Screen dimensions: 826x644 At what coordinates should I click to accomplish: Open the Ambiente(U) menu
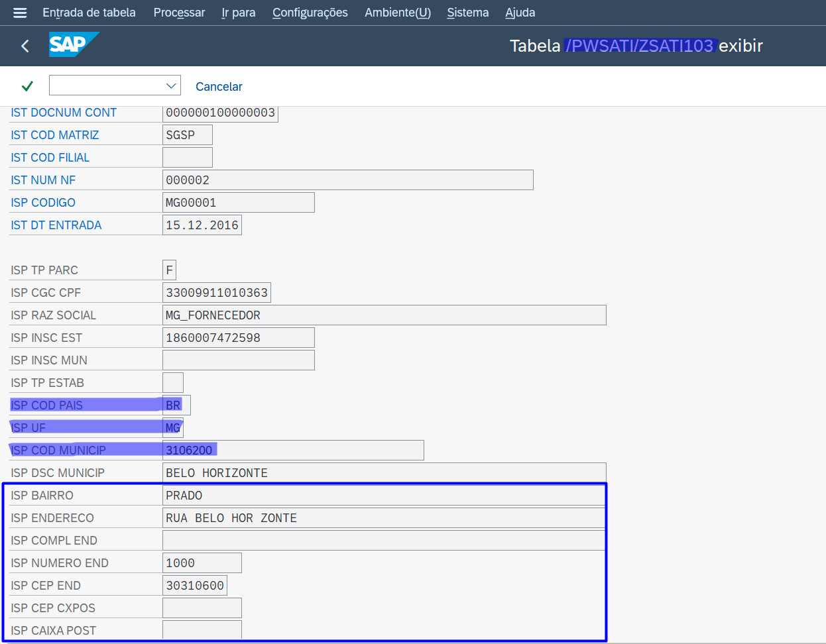pos(397,13)
